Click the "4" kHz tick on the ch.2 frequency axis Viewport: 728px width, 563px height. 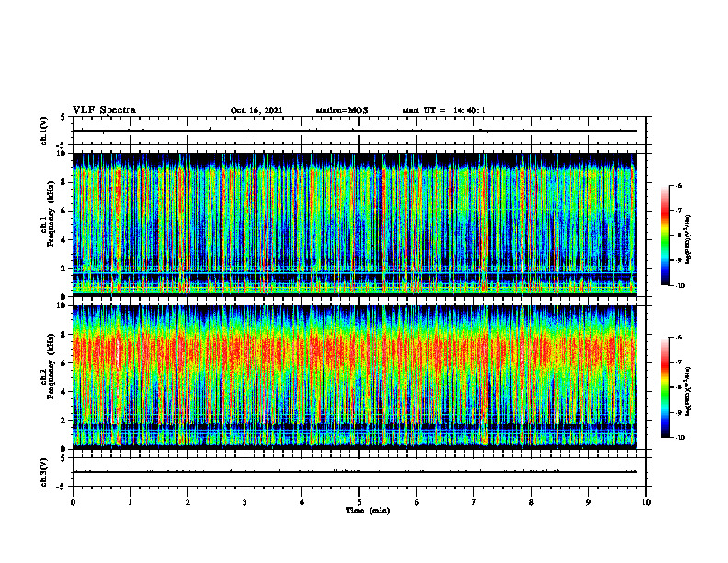point(63,392)
